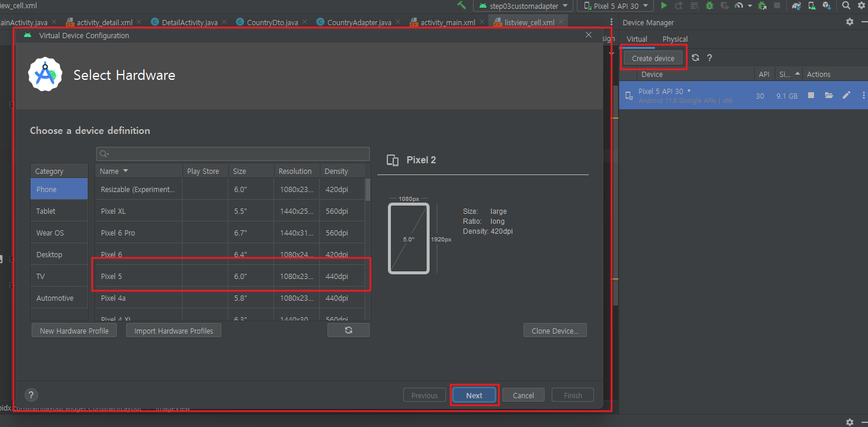Switch to the listview_cell.xml editor tab
This screenshot has width=868, height=427.
point(529,22)
